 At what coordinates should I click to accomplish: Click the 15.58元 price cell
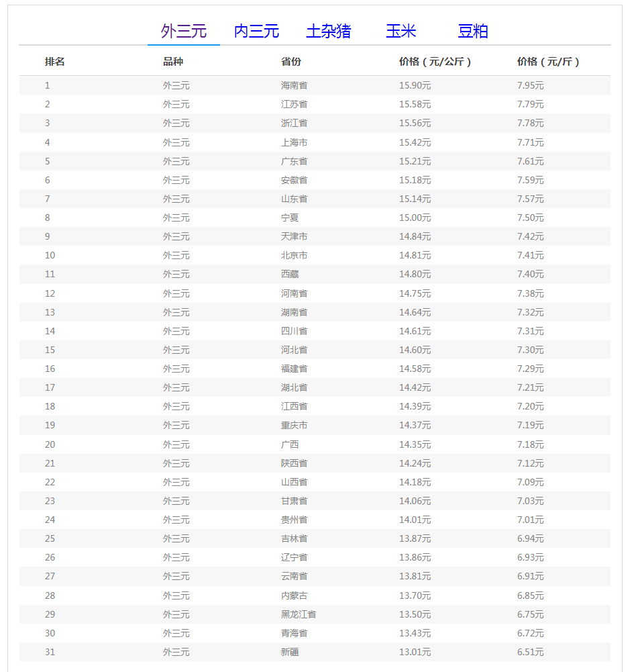[415, 104]
